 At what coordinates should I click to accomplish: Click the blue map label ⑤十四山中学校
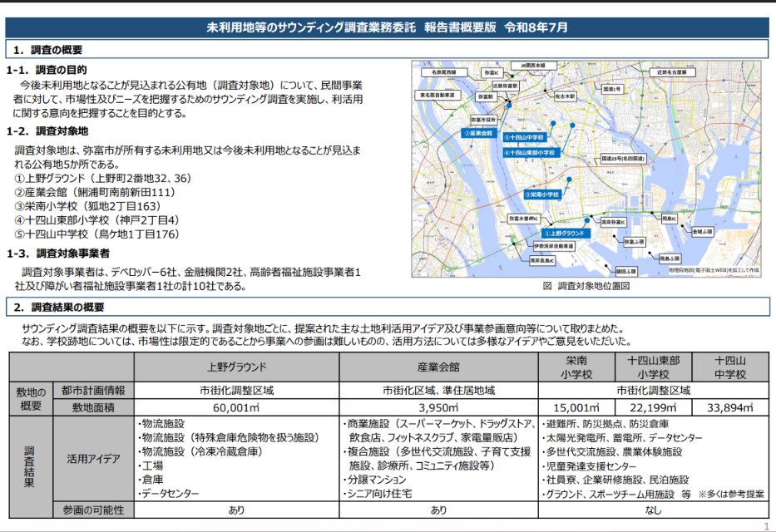[x=524, y=137]
